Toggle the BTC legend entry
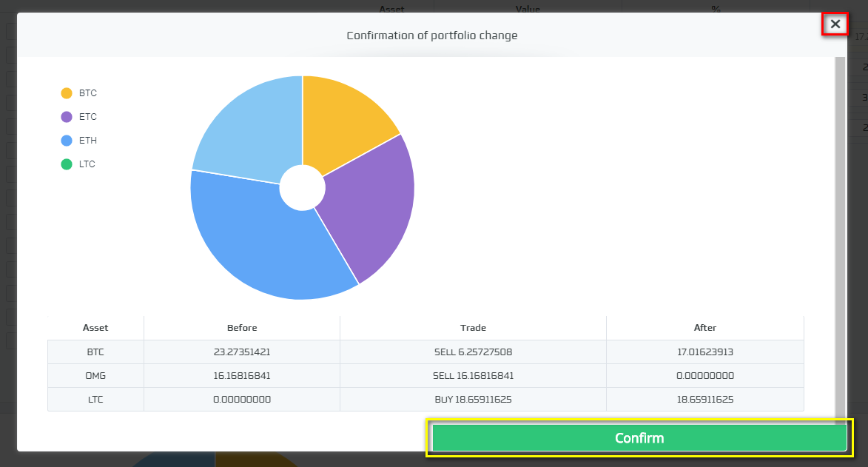 [x=78, y=93]
